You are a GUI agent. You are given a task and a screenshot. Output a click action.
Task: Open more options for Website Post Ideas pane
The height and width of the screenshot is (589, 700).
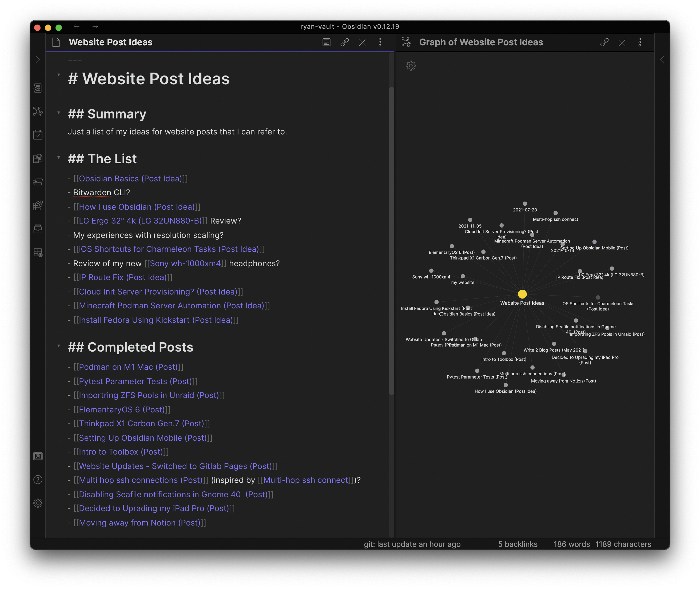coord(380,42)
